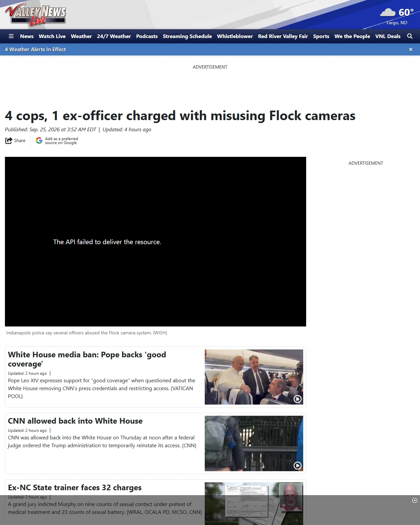Visit the Whistleblower section

235,36
